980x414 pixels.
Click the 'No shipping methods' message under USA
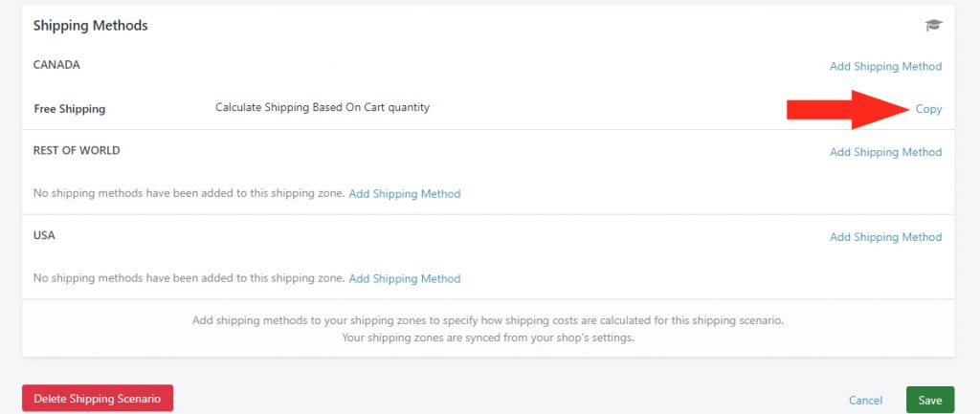(x=189, y=279)
